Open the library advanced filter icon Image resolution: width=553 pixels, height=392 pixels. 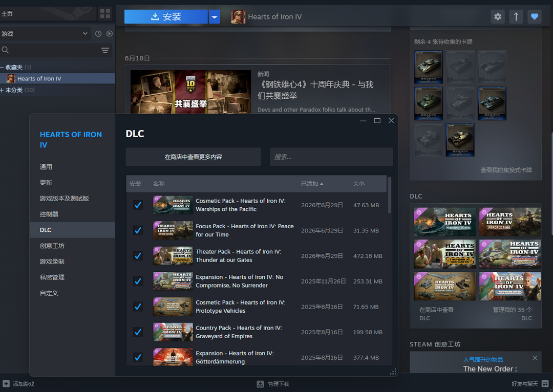pos(105,50)
